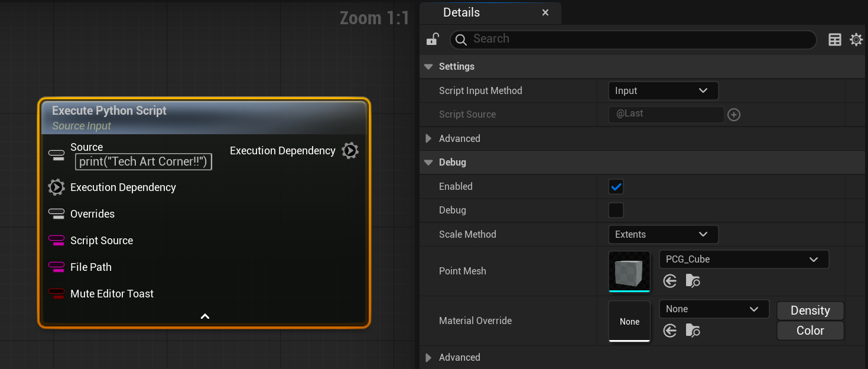Open the Scale Method dropdown
This screenshot has height=369, width=868.
[x=662, y=235]
